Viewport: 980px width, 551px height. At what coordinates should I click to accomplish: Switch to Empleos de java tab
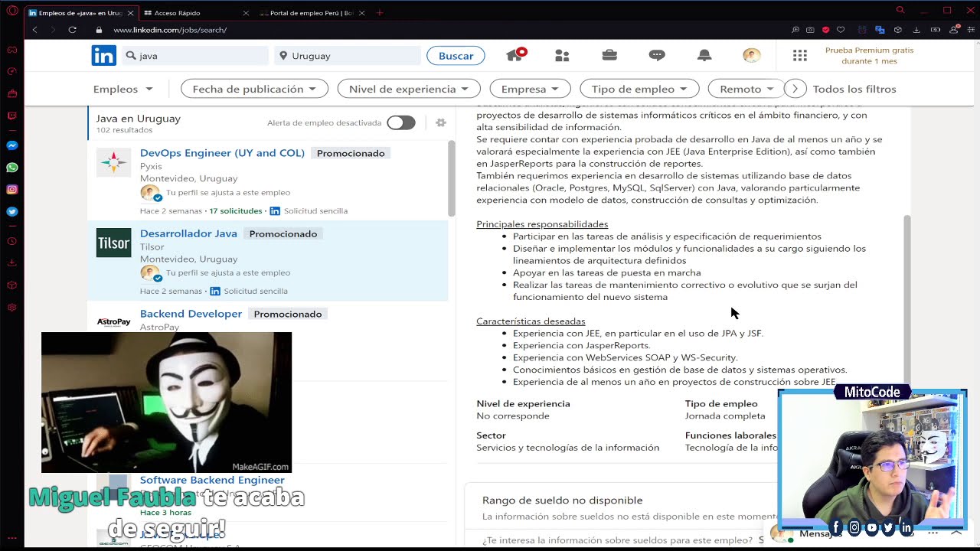tap(80, 13)
